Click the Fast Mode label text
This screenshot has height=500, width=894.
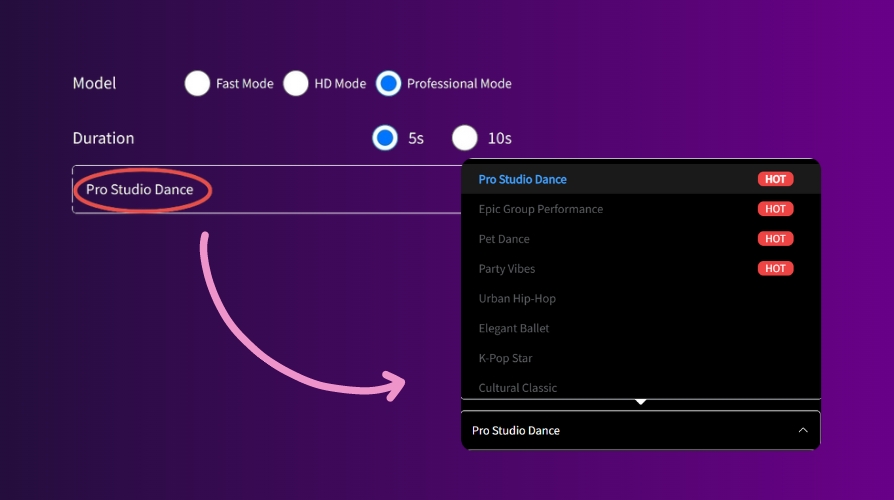click(245, 83)
